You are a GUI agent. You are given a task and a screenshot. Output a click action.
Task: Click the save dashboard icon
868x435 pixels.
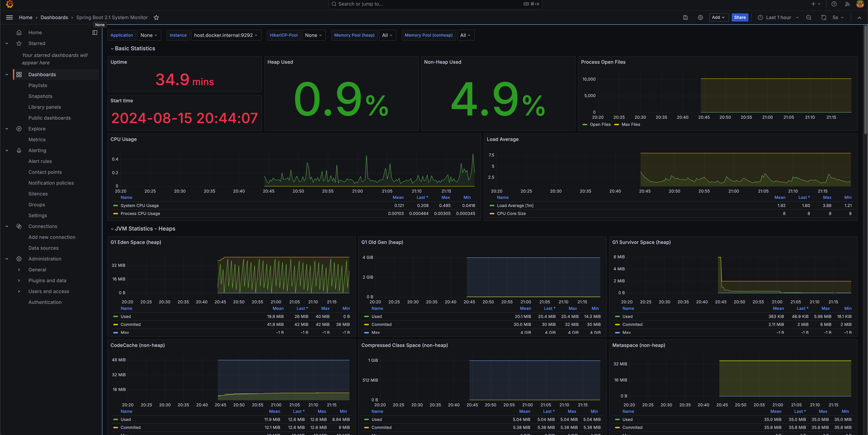(685, 17)
